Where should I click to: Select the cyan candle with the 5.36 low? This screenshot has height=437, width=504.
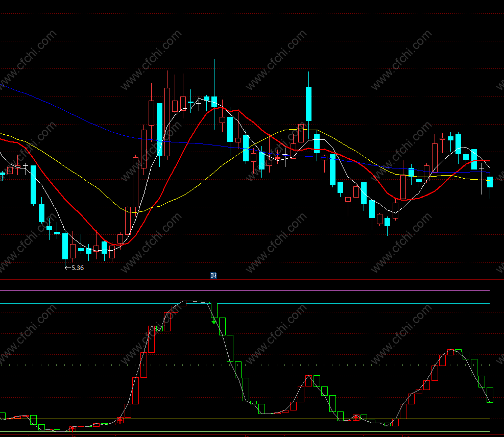[x=65, y=246]
